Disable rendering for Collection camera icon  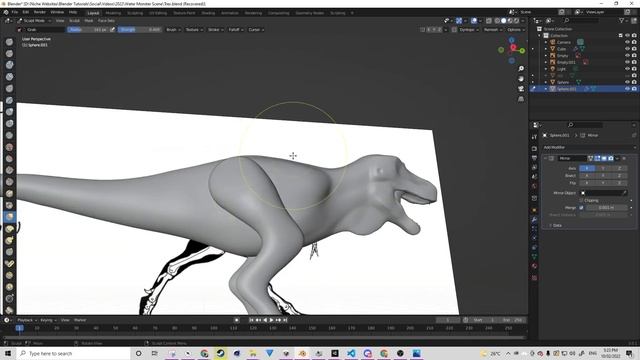[634, 36]
